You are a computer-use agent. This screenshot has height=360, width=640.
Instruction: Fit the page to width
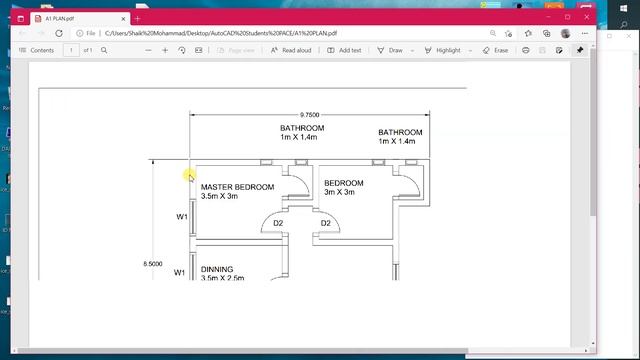pyautogui.click(x=198, y=50)
